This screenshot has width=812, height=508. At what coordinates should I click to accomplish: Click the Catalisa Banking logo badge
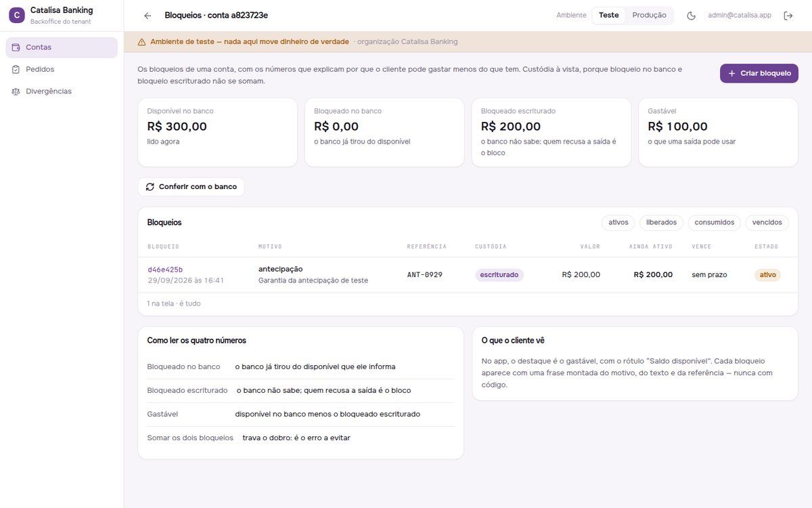coord(17,15)
